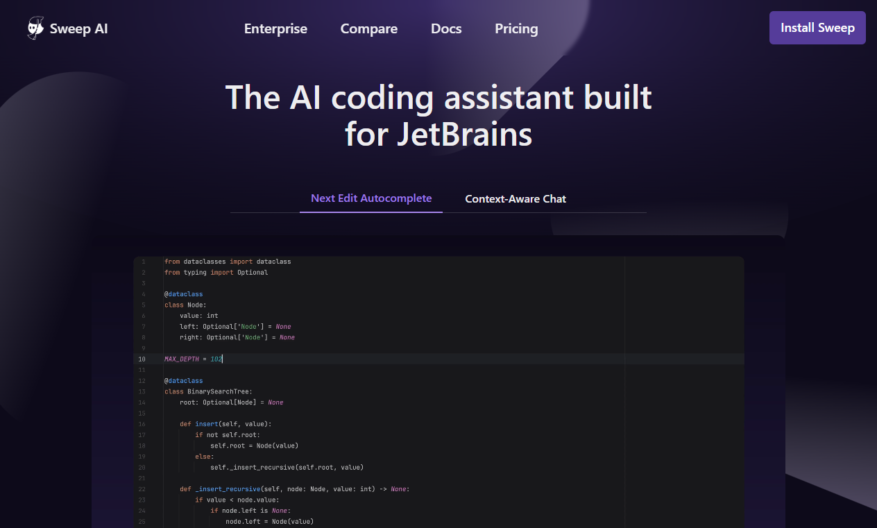Viewport: 877px width, 528px height.
Task: Click the 'if node.left is None:' line
Action: (250, 511)
